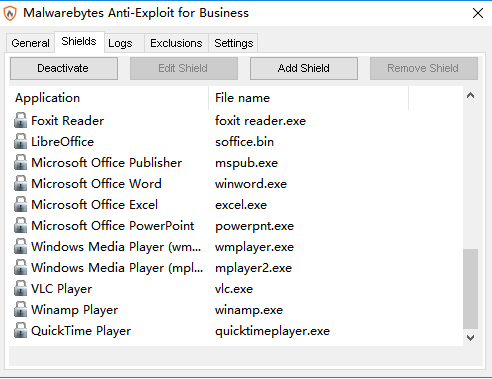Click the scroll down arrow of shield list
This screenshot has height=379, width=492.
pyautogui.click(x=470, y=338)
